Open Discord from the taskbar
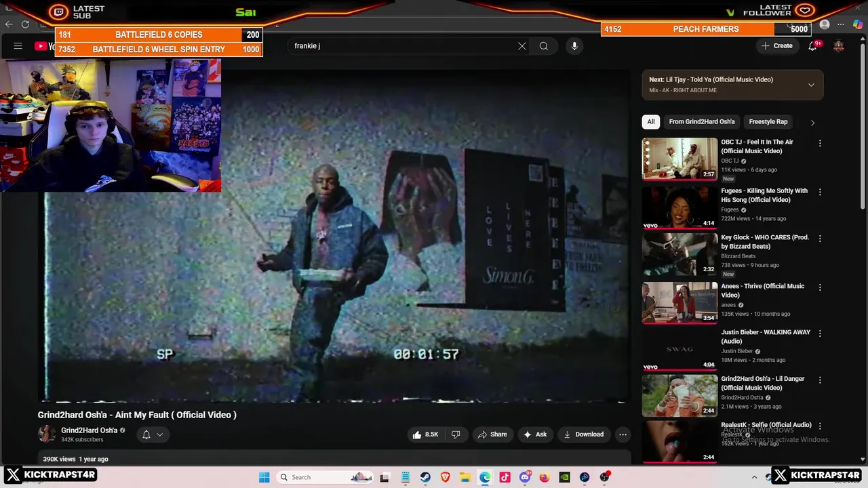The width and height of the screenshot is (868, 488). pyautogui.click(x=525, y=477)
